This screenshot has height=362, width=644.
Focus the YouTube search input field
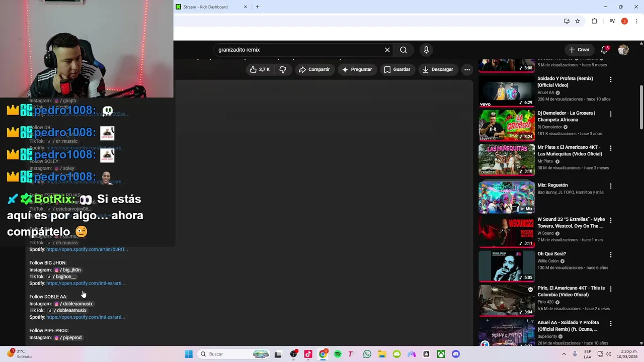tap(299, 50)
